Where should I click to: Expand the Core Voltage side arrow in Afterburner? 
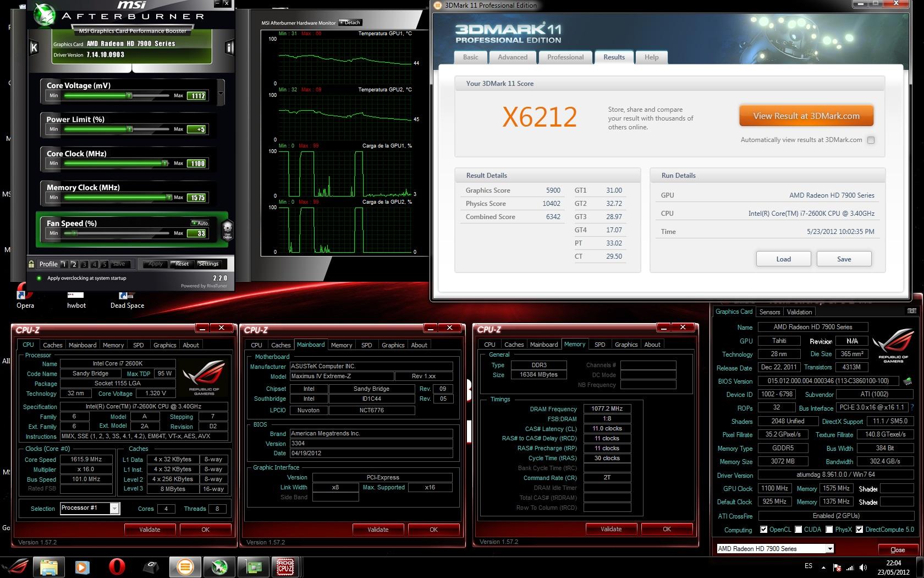coord(221,92)
